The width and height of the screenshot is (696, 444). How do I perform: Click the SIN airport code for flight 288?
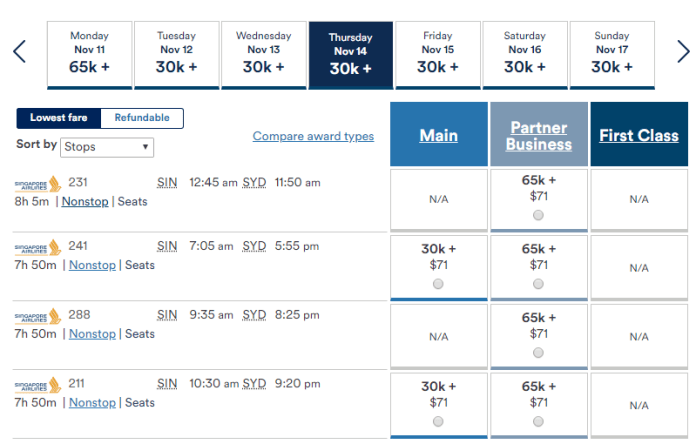coord(168,315)
